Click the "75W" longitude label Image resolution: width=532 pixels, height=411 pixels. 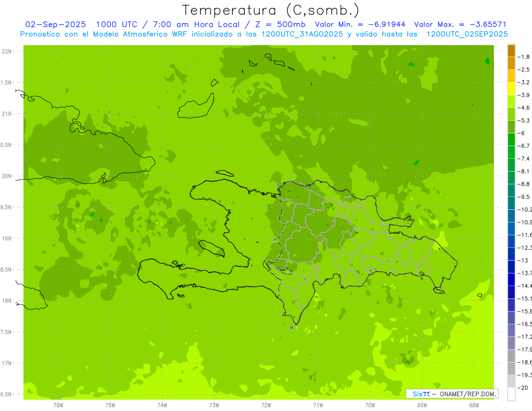110,405
